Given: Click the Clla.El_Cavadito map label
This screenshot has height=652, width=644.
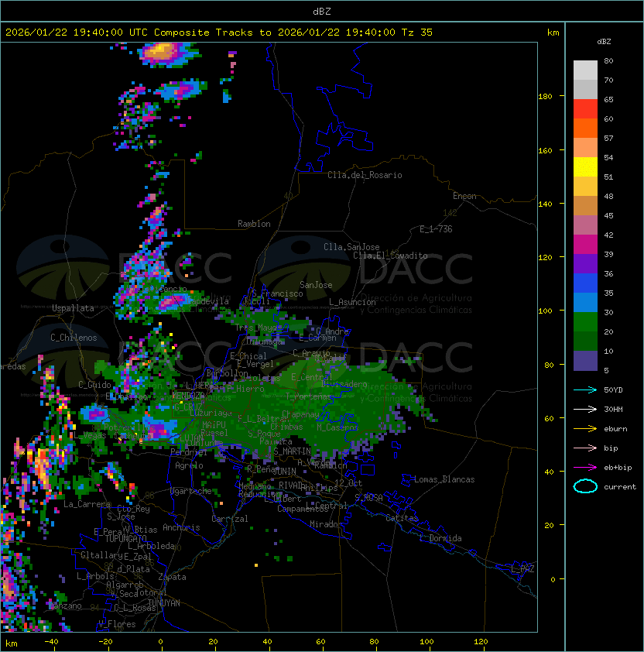Looking at the screenshot, I should (390, 256).
